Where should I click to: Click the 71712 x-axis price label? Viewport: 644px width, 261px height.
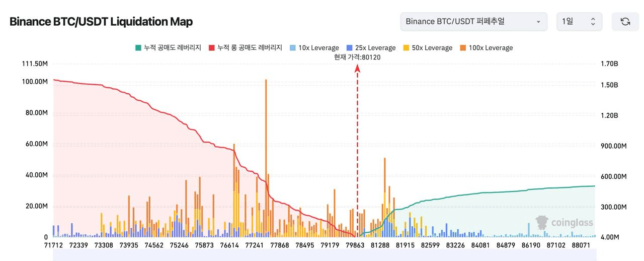[x=53, y=245]
